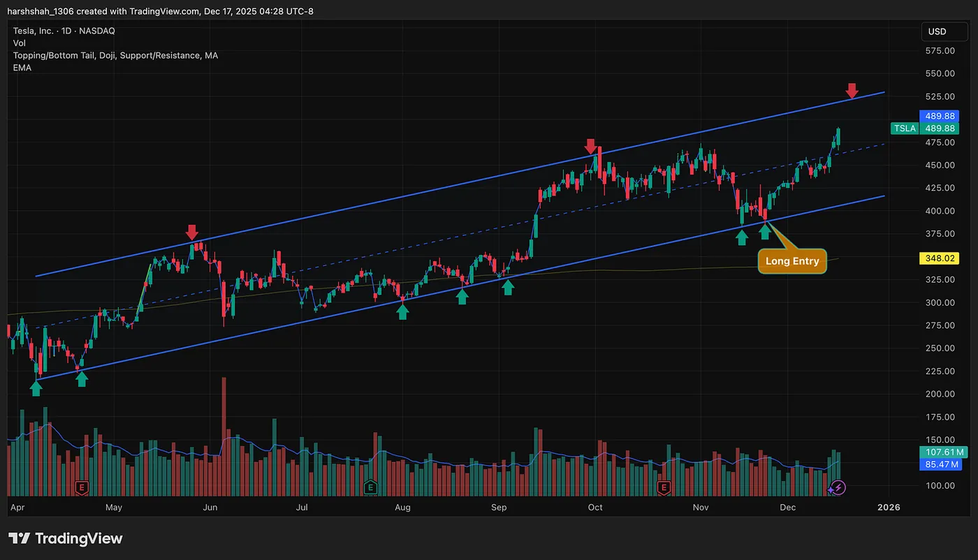
Task: Click the Oct label on the time axis
Action: pyautogui.click(x=595, y=508)
